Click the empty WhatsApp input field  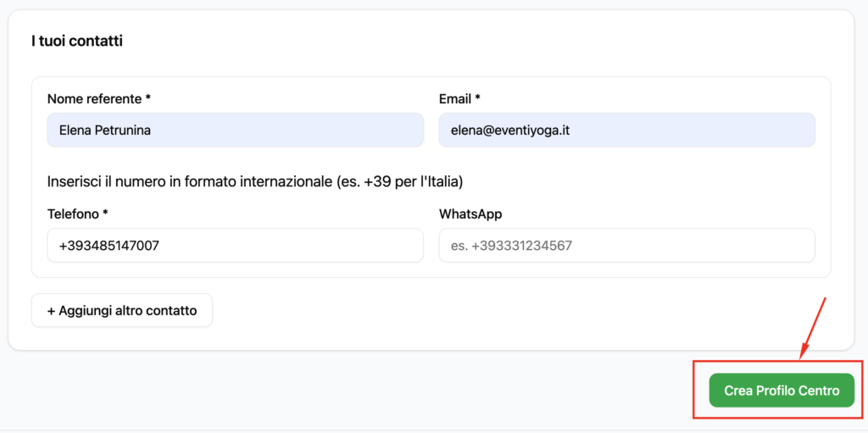pyautogui.click(x=626, y=245)
